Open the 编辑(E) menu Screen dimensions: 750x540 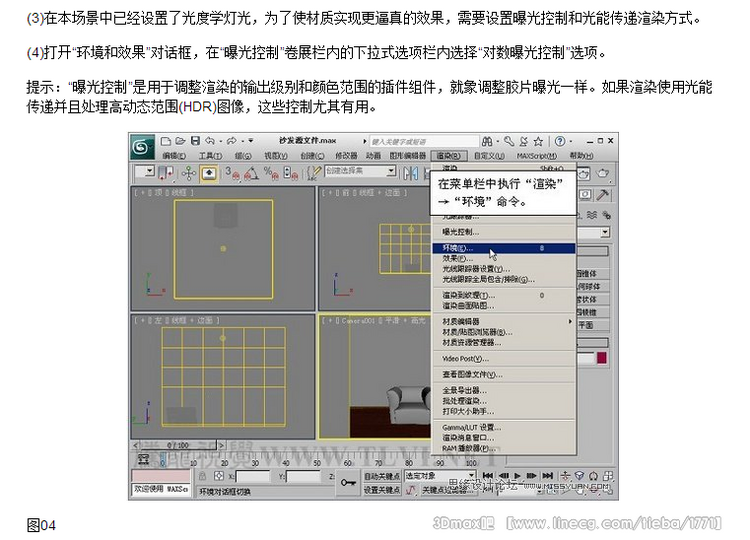coord(174,156)
